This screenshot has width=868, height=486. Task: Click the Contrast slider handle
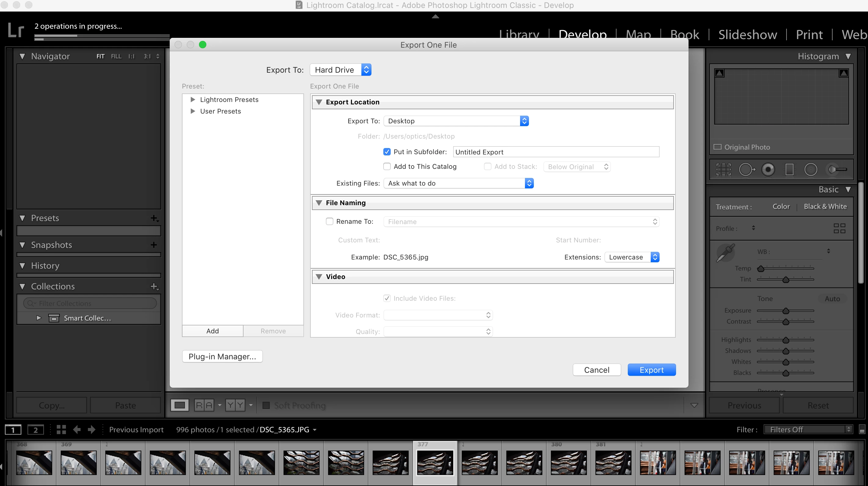click(786, 322)
